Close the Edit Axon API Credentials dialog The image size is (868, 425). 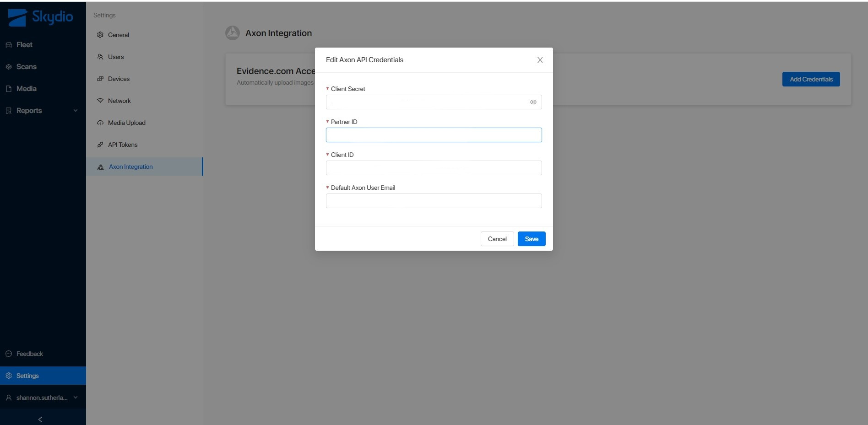click(540, 60)
